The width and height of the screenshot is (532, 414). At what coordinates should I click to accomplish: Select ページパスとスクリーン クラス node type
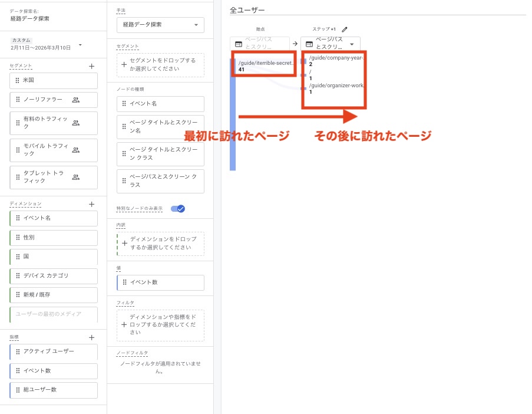[x=160, y=181]
